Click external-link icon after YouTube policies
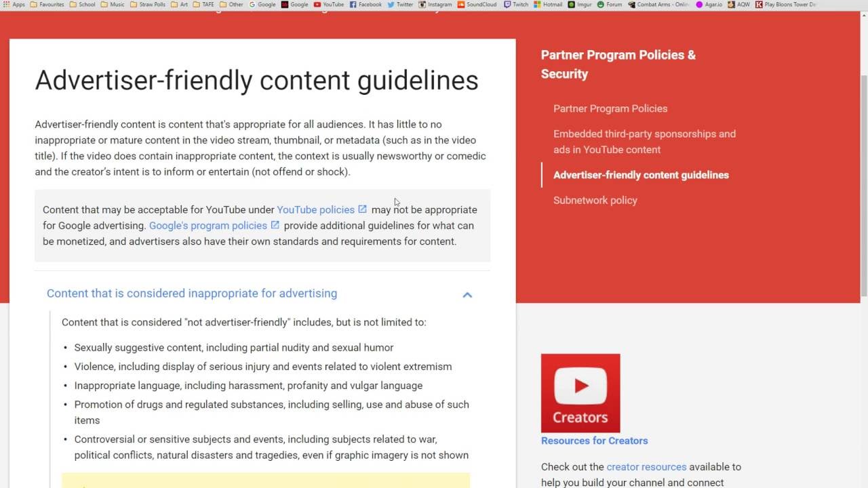 362,209
